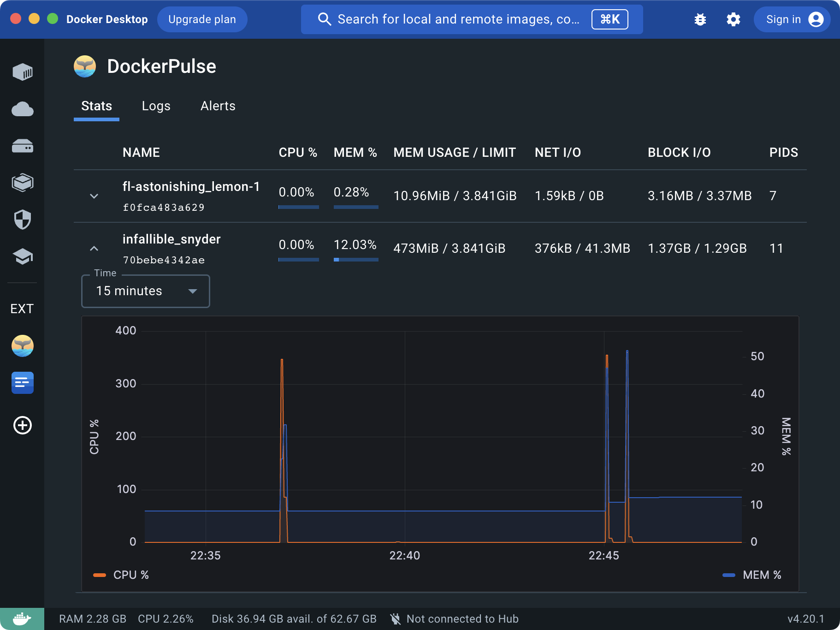Open the blue logs extension icon
This screenshot has height=630, width=840.
point(23,383)
